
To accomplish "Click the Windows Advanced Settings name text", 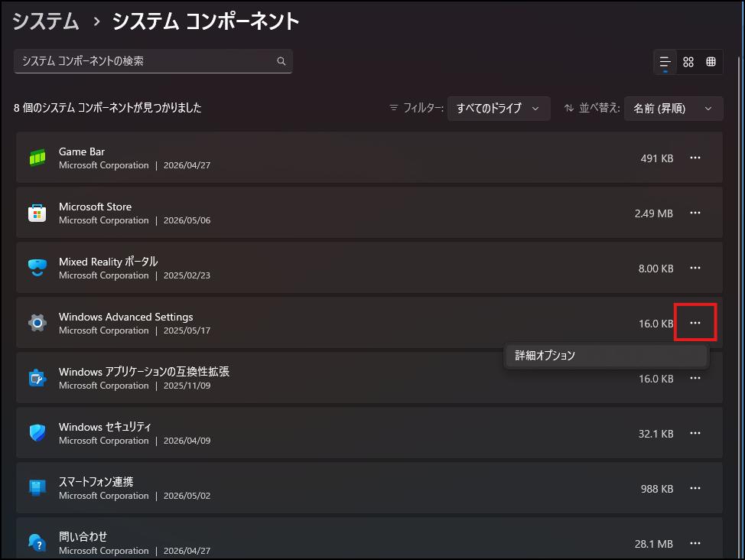I will [126, 317].
